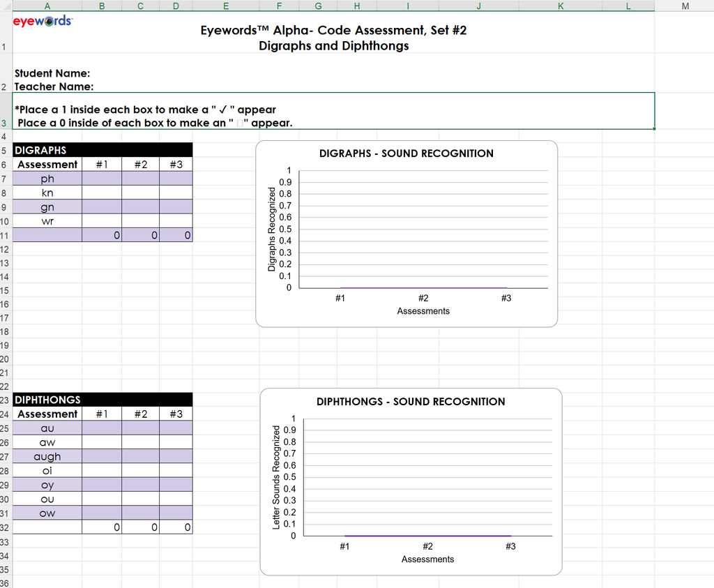Click the au diphthong #1 cell

click(x=102, y=428)
